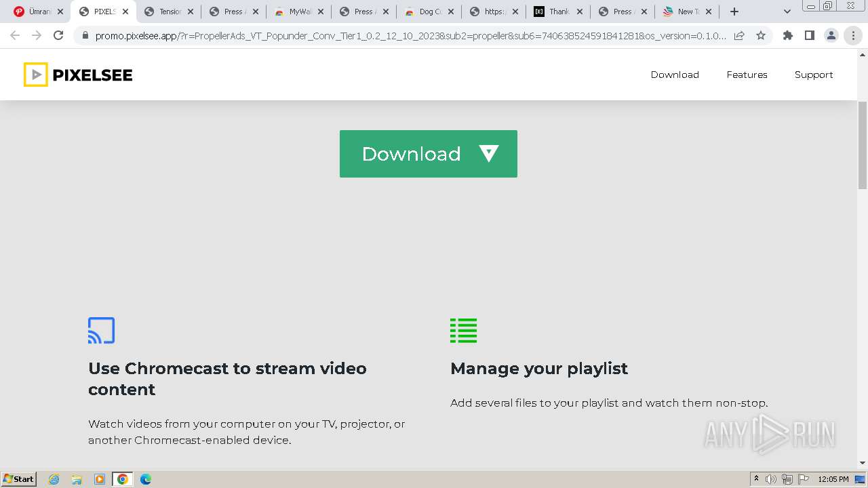Click the address bar URL
This screenshot has height=488, width=868.
click(410, 35)
